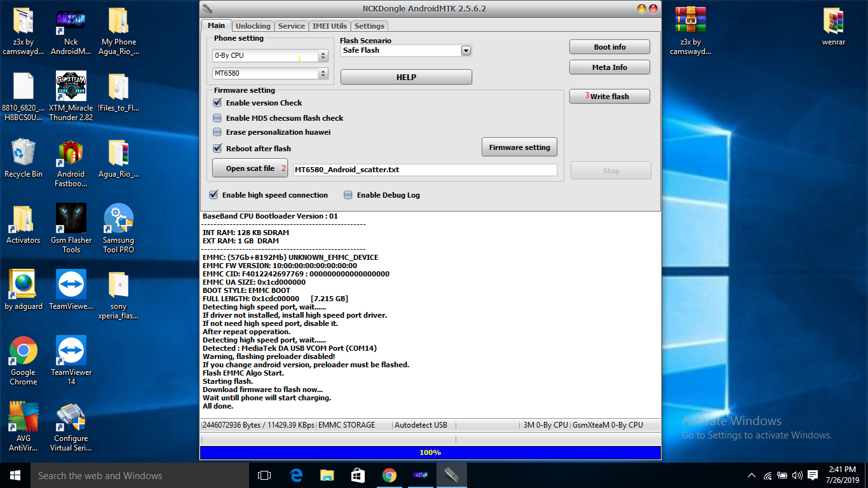Click the Firmware setting button
This screenshot has height=488, width=868.
click(519, 147)
